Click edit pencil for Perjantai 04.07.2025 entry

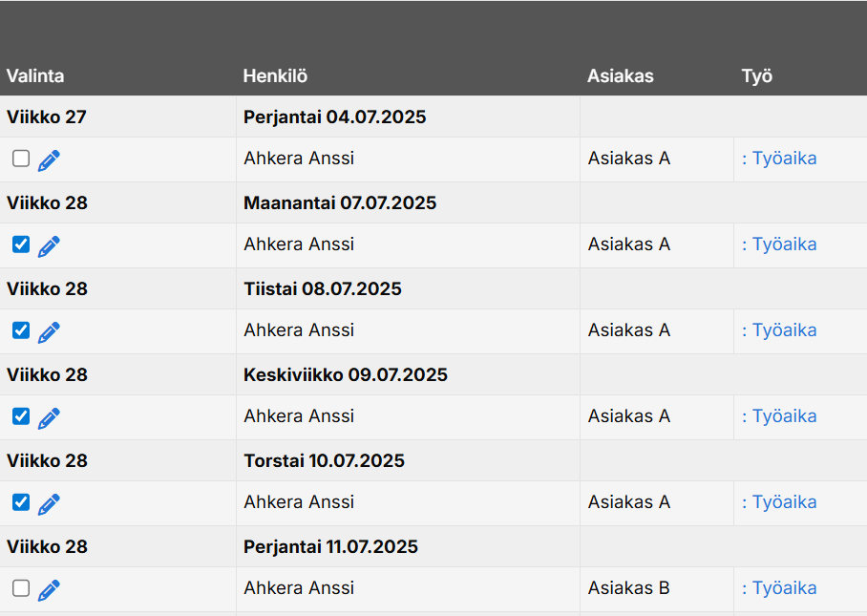[x=49, y=160]
